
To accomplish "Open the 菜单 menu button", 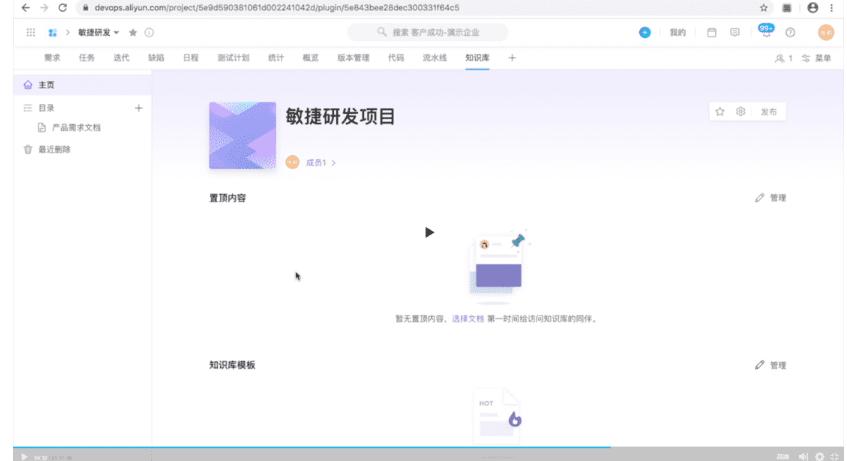I will point(816,58).
